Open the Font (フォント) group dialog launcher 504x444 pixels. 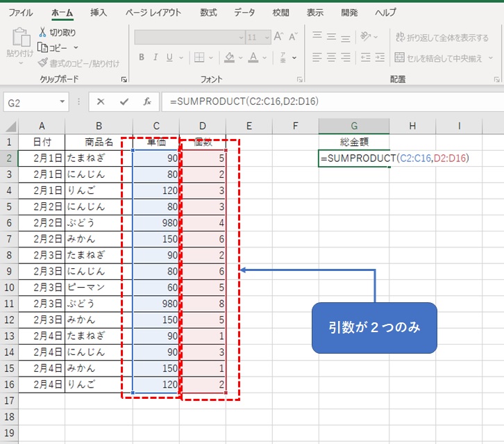[x=300, y=79]
